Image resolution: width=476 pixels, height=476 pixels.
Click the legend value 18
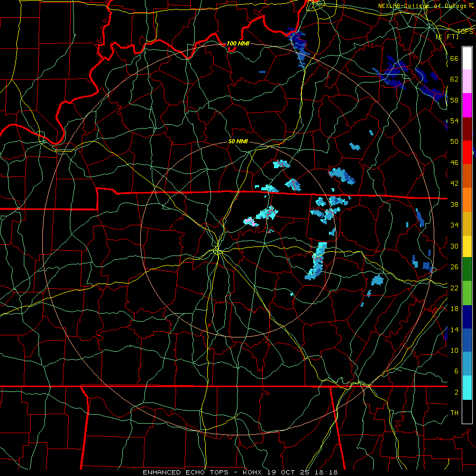pyautogui.click(x=454, y=309)
